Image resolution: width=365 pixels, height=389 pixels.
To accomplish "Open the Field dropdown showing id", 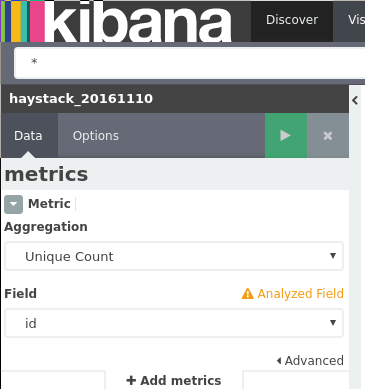I will click(174, 323).
